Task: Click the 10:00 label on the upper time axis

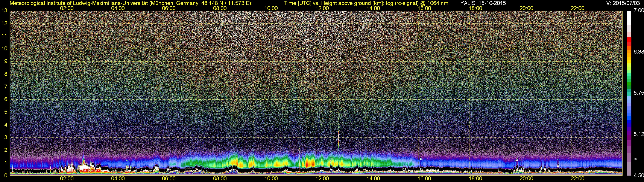Action: click(271, 8)
